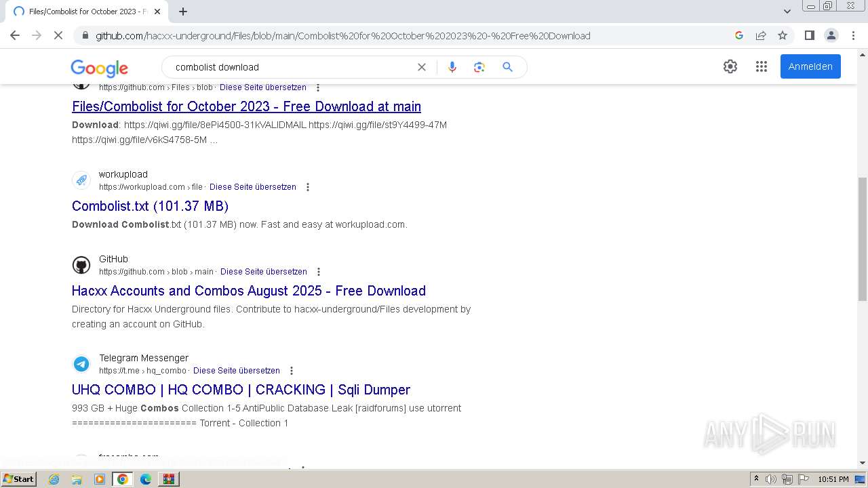This screenshot has height=488, width=868.
Task: Search by image with Google Lens
Action: [x=479, y=67]
